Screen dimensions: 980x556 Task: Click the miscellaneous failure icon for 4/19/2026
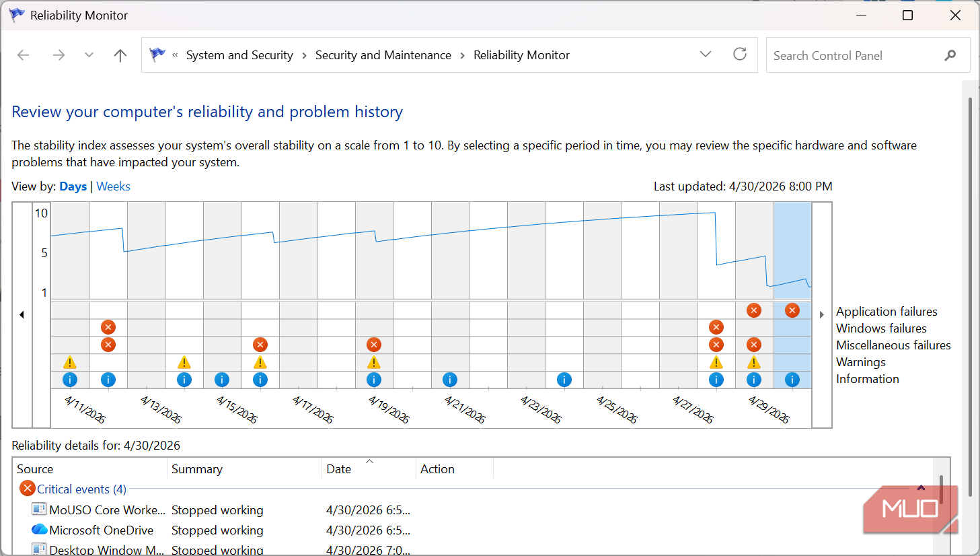(x=374, y=345)
